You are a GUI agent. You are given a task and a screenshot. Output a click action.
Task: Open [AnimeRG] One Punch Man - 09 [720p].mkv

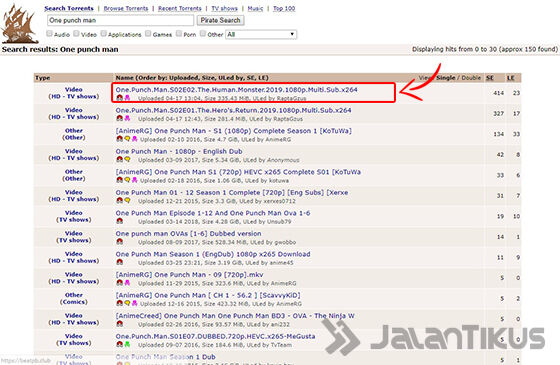189,275
